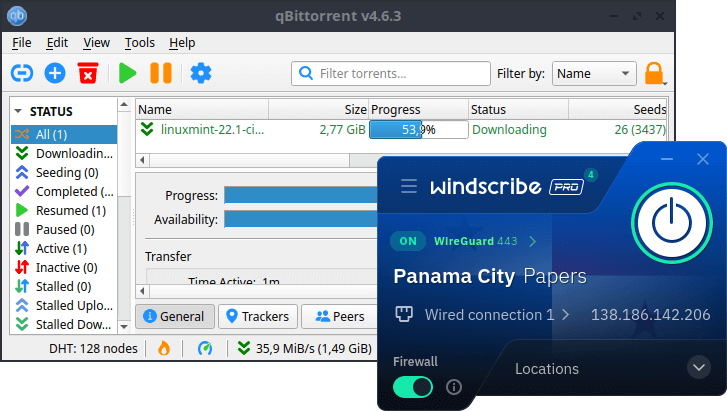Viewport: 727px width, 411px height.
Task: Click the details panel left scroll arrow
Action: click(x=142, y=291)
